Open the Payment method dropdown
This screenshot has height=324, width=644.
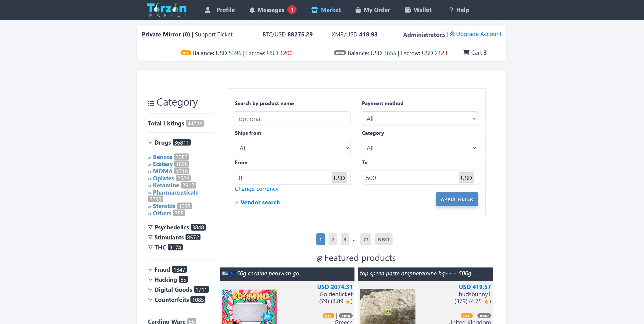pyautogui.click(x=419, y=118)
